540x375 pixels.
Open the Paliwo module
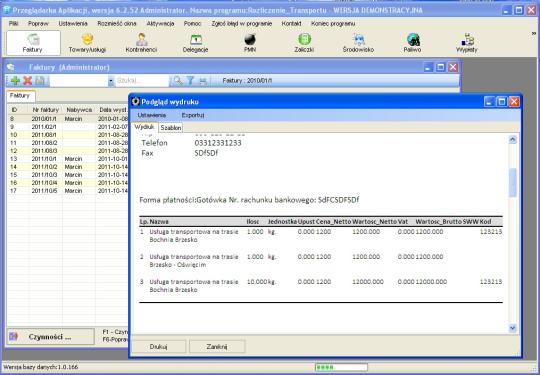pyautogui.click(x=413, y=43)
